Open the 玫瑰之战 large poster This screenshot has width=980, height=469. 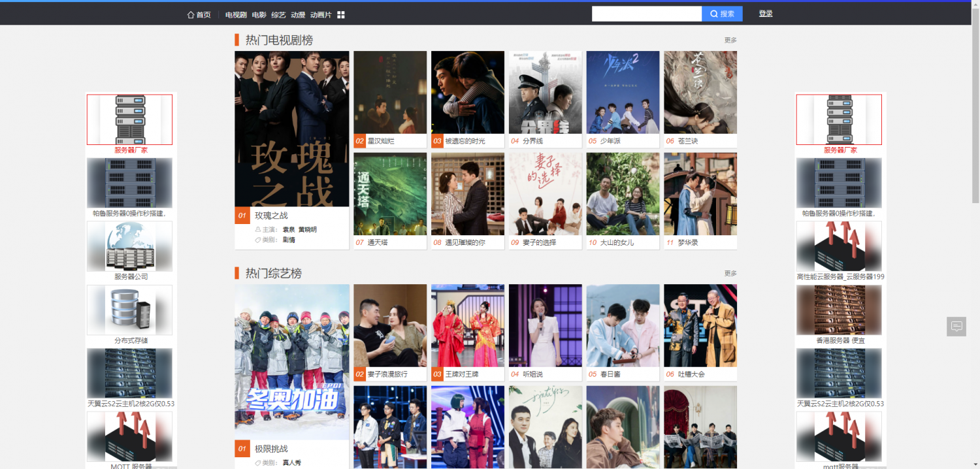tap(292, 129)
